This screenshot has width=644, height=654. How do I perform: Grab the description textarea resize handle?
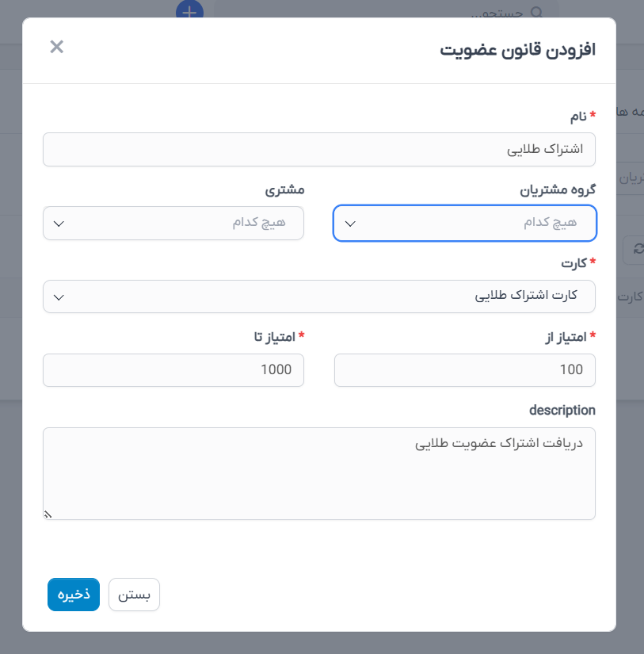coord(48,514)
